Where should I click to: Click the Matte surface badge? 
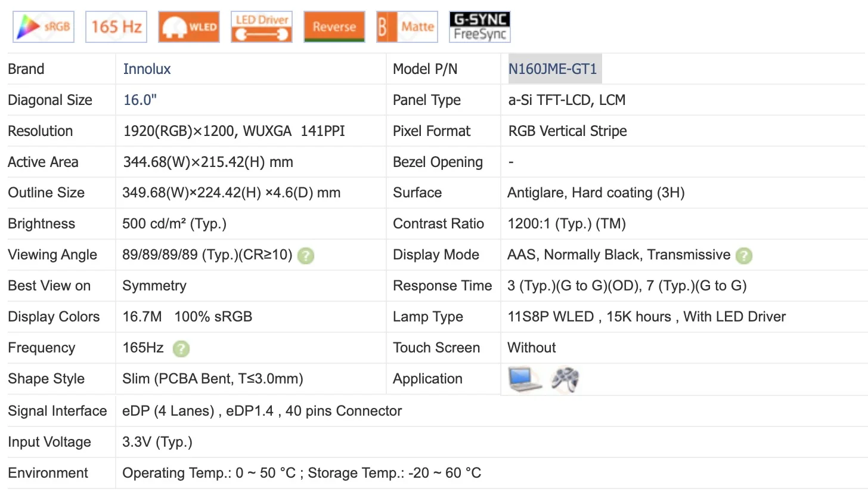(407, 27)
